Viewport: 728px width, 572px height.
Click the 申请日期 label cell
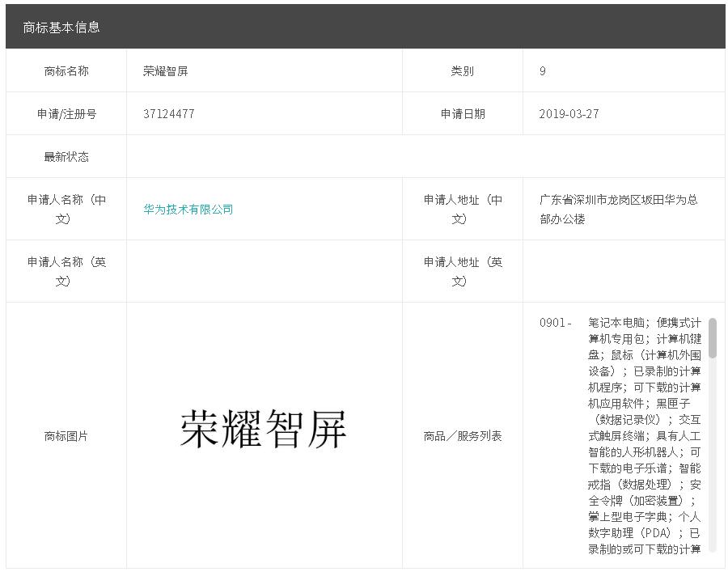[x=463, y=114]
